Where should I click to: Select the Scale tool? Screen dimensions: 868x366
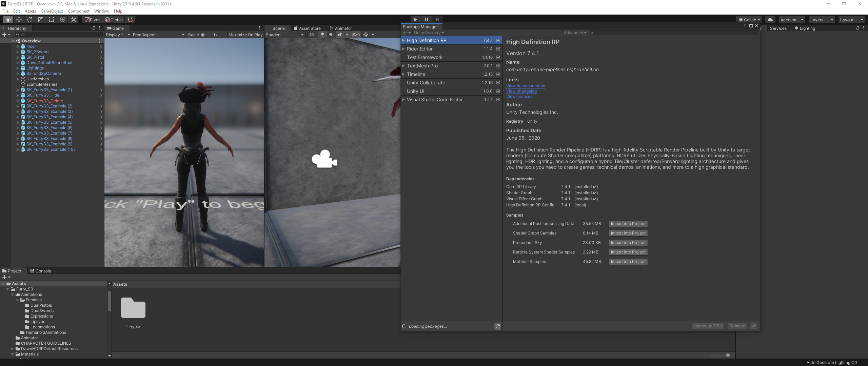tap(41, 20)
